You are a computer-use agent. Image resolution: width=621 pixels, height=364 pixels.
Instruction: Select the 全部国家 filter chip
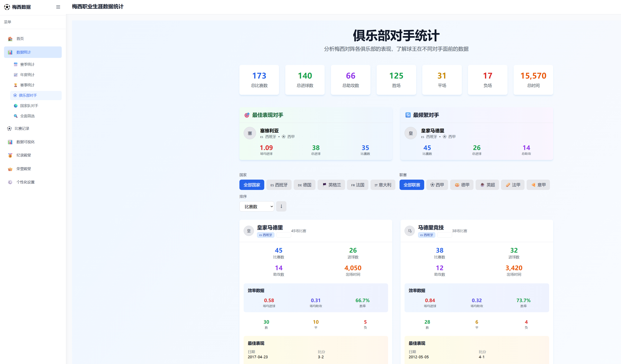(252, 185)
